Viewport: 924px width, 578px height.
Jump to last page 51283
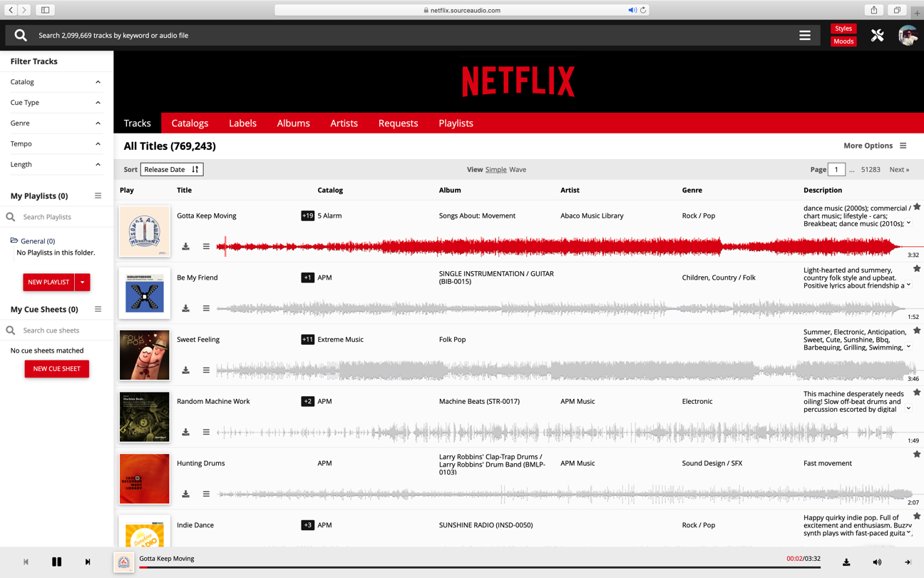coord(871,169)
